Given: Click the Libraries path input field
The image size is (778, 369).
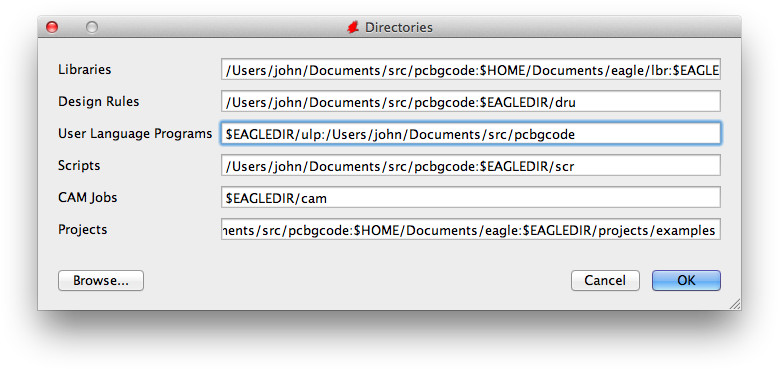Looking at the screenshot, I should coord(471,69).
